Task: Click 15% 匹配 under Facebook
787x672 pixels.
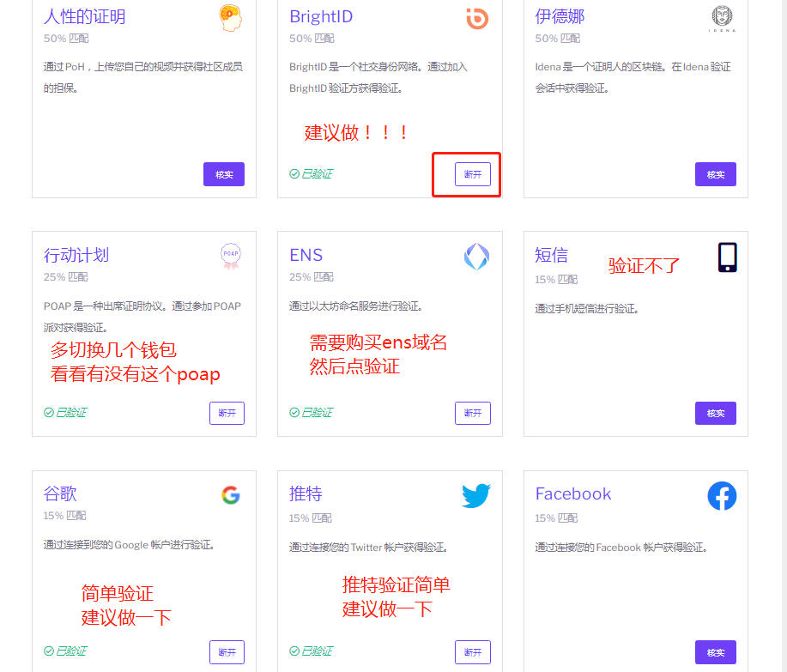Action: pyautogui.click(x=556, y=518)
